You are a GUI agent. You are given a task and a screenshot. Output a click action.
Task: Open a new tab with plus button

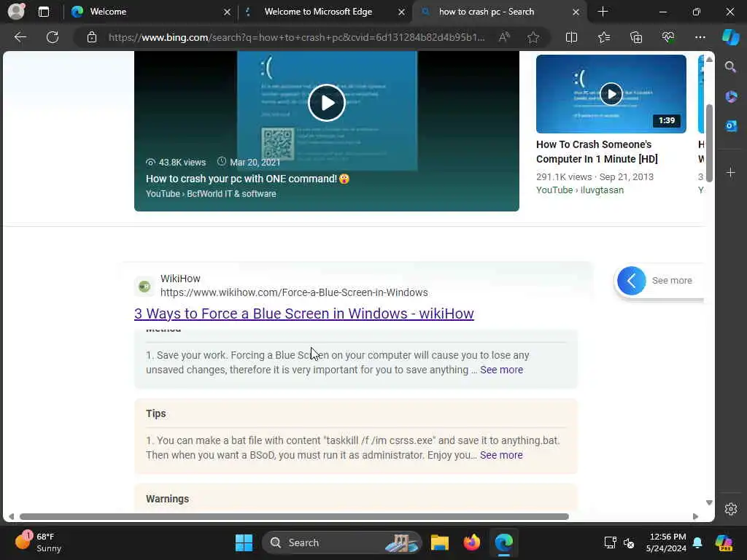point(603,12)
